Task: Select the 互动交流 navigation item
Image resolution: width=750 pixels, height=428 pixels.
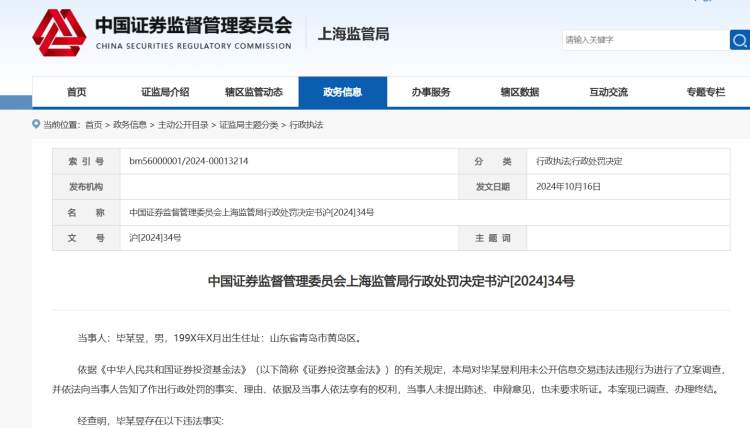Action: (608, 92)
